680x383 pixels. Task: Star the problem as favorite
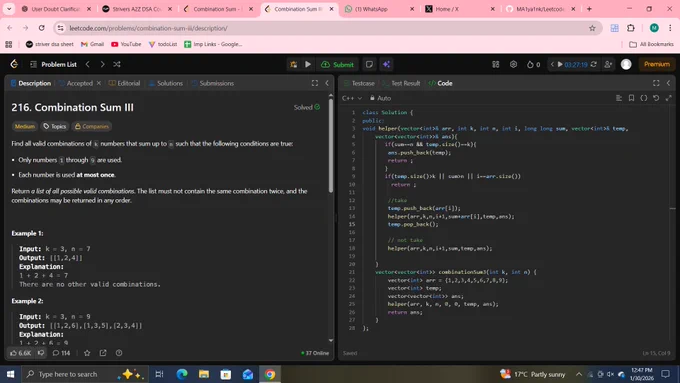click(x=87, y=353)
